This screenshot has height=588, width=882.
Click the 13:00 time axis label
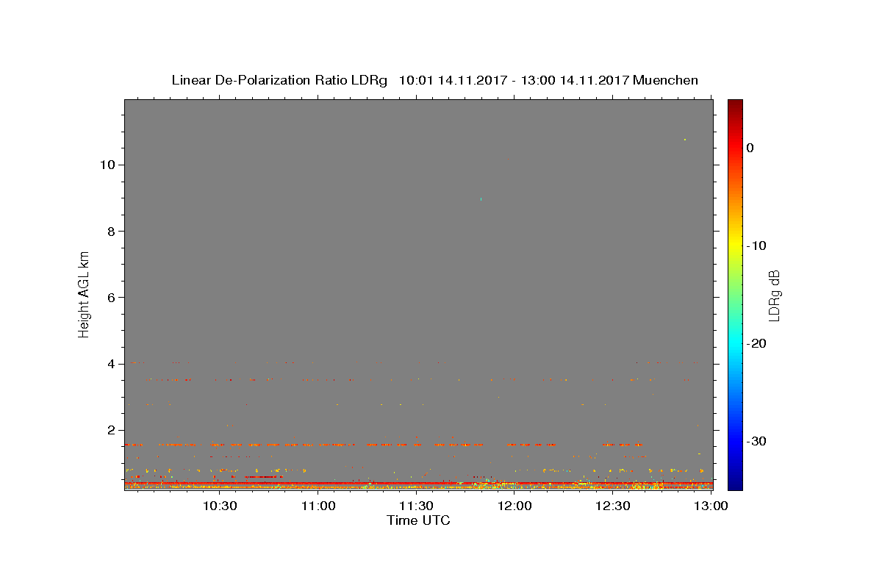pos(711,506)
